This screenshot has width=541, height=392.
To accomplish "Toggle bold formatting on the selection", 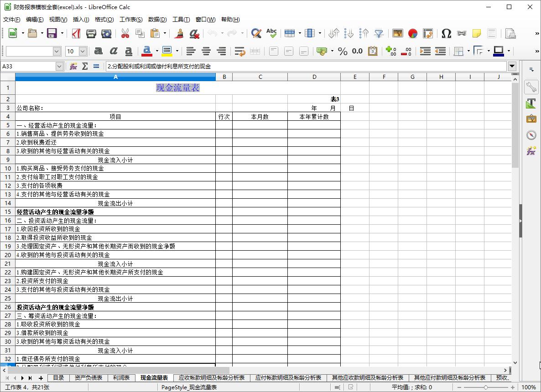I will click(x=98, y=52).
